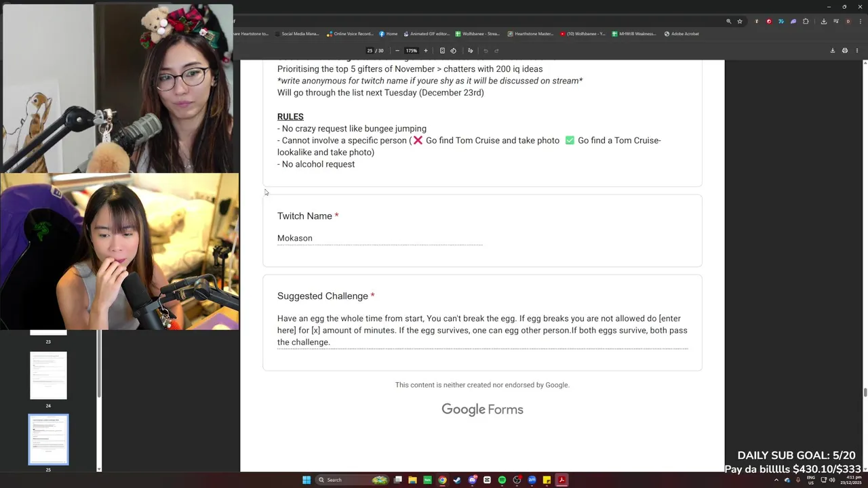868x488 pixels.
Task: Open Windows Start menu
Action: (307, 480)
